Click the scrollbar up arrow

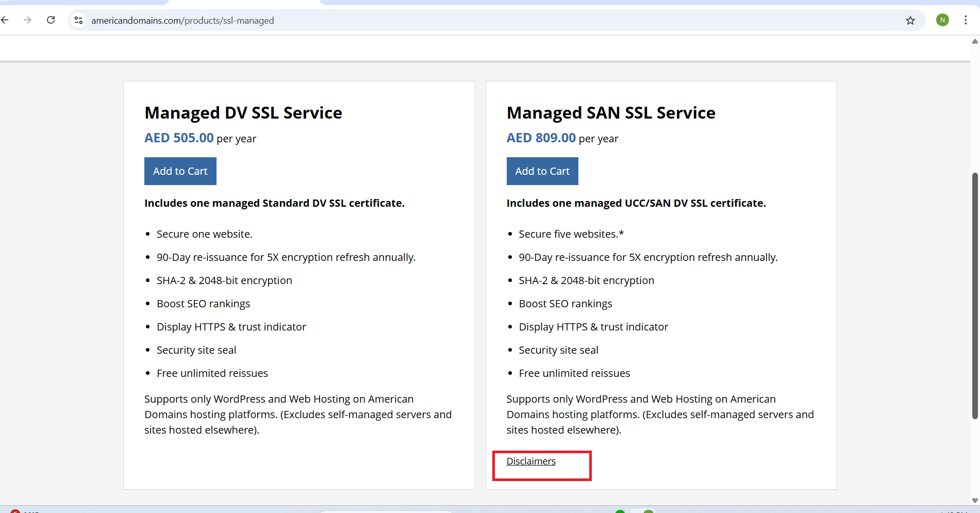(975, 41)
